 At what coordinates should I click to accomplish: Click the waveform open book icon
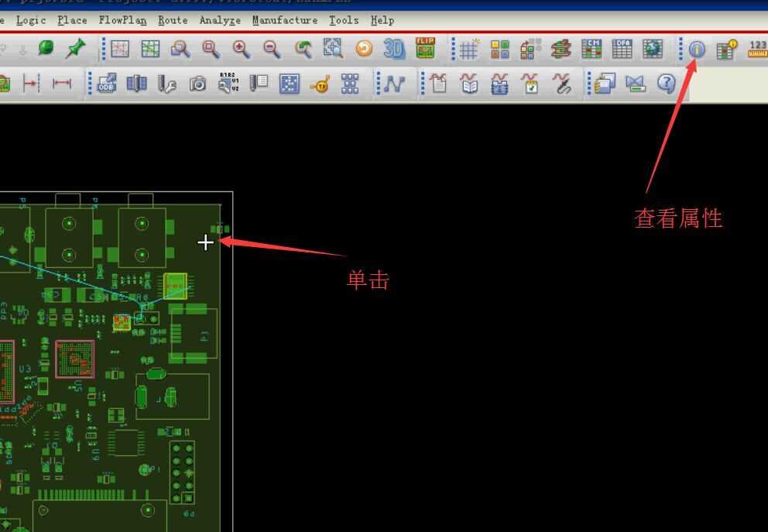click(468, 84)
